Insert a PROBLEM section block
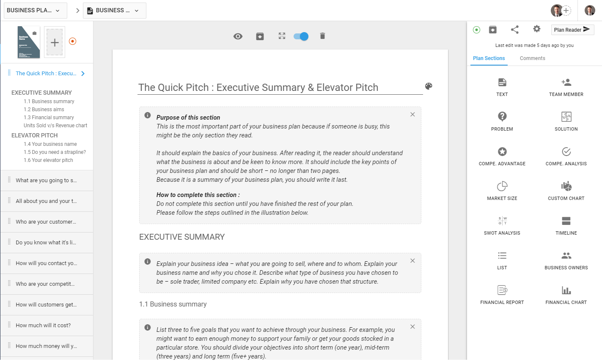The width and height of the screenshot is (602, 364). tap(502, 121)
